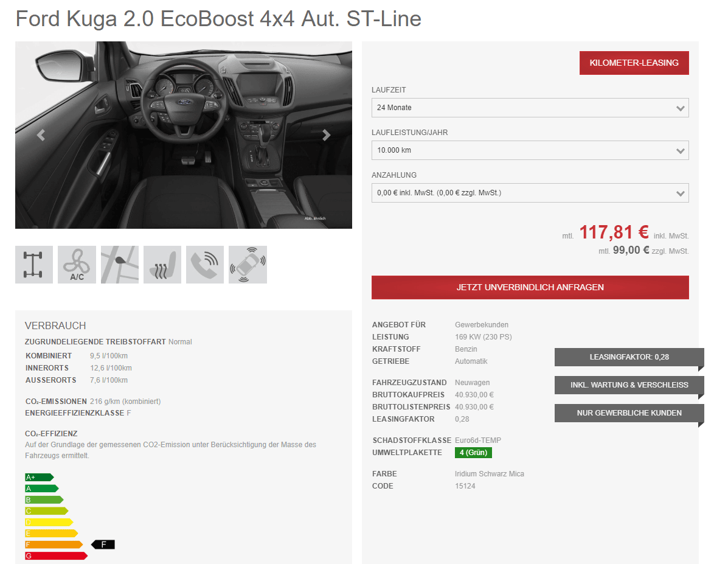Click Jetzt unverbindlich anfragen button
728x564 pixels.
click(530, 287)
